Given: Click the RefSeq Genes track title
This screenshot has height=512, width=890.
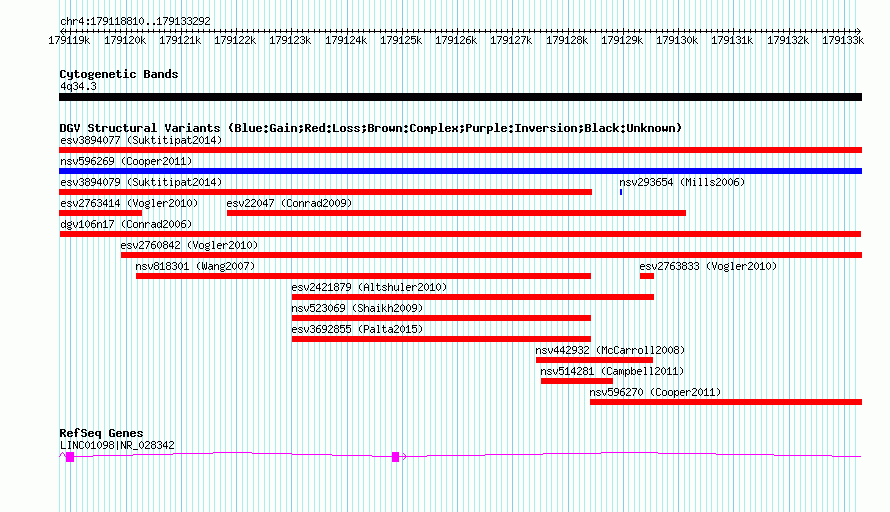Looking at the screenshot, I should (101, 433).
